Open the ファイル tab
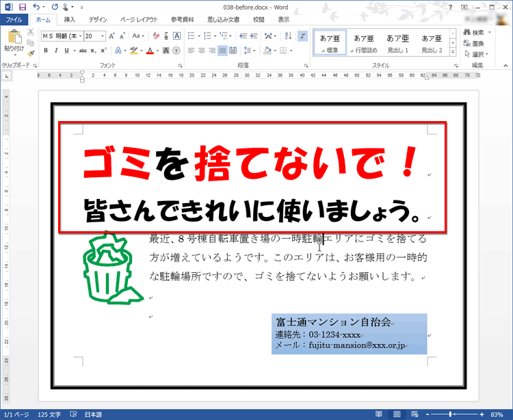 click(x=14, y=20)
